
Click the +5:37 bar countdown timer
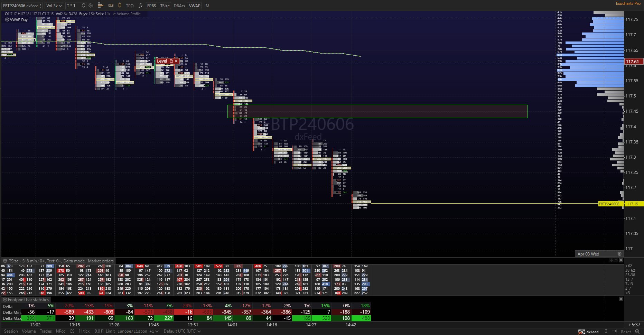(634, 325)
